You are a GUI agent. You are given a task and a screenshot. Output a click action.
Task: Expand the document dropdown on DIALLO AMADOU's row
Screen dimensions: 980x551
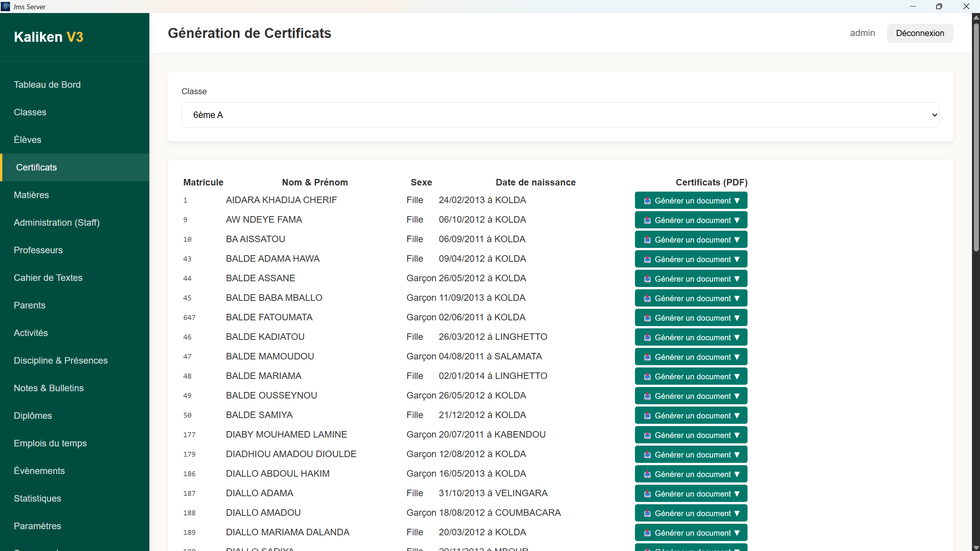738,513
